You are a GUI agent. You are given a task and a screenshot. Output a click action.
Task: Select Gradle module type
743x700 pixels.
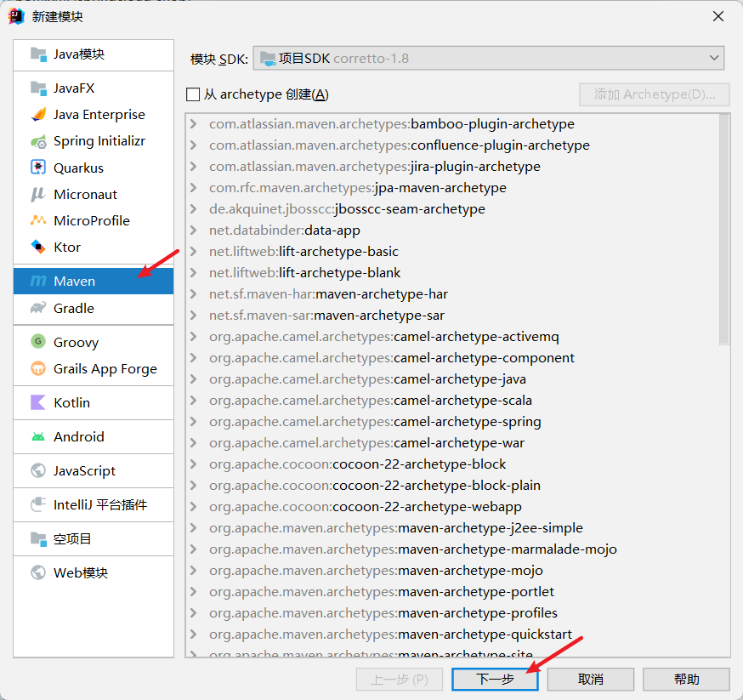(x=94, y=308)
